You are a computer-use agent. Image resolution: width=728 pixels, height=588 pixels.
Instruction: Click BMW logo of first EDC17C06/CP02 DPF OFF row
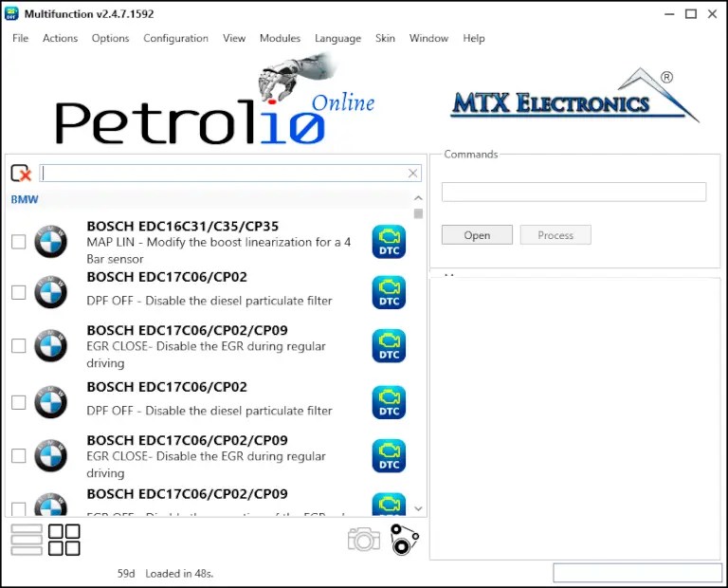[50, 292]
